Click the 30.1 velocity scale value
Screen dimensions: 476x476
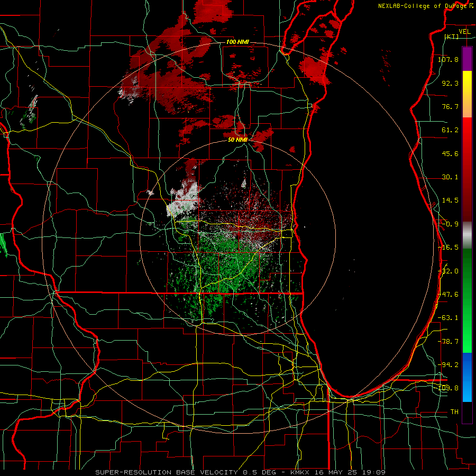(450, 177)
